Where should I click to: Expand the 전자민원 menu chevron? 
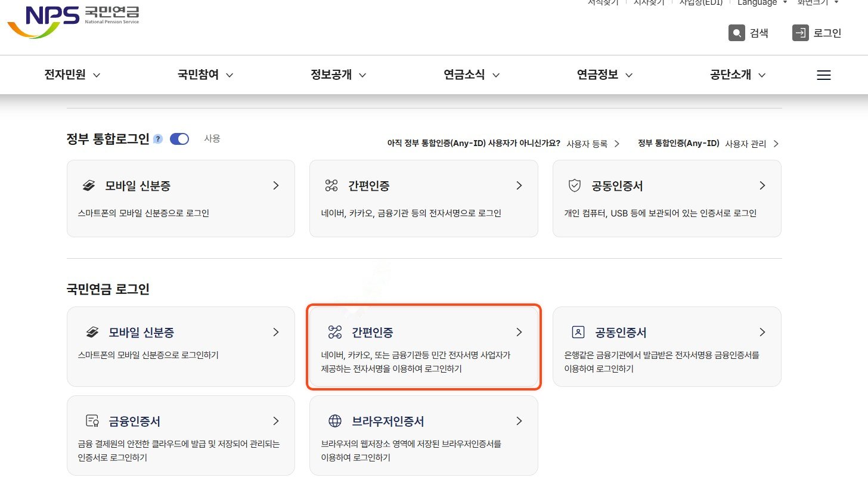click(x=97, y=75)
